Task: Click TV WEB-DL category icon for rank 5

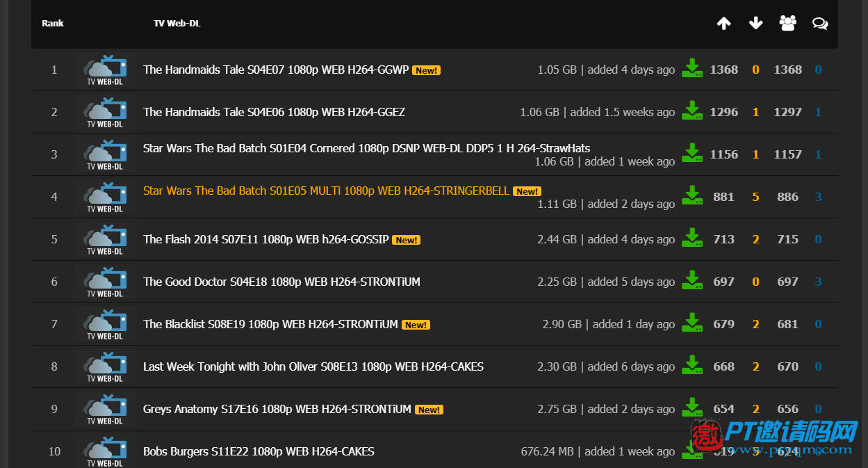Action: pyautogui.click(x=105, y=240)
